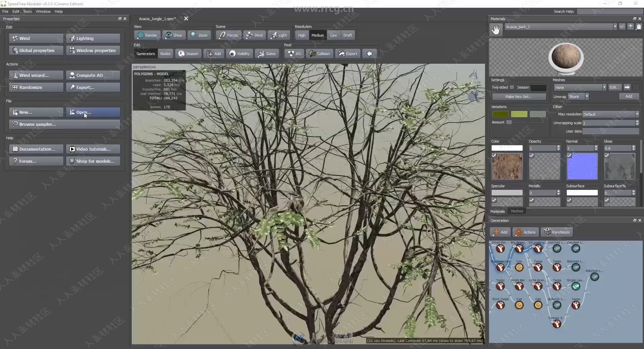Open Actions in the Generation panel
The width and height of the screenshot is (644, 349).
point(526,232)
